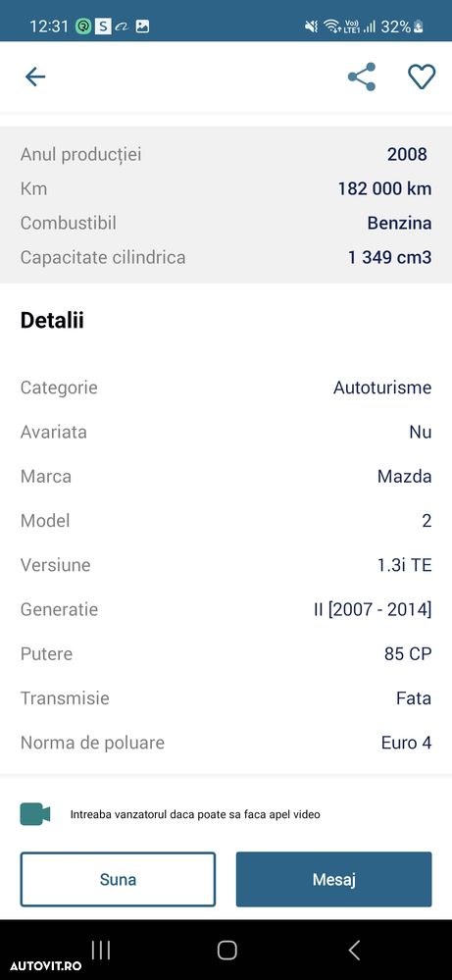Screen dimensions: 452x980
Task: Tap the Android home button
Action: point(226,950)
